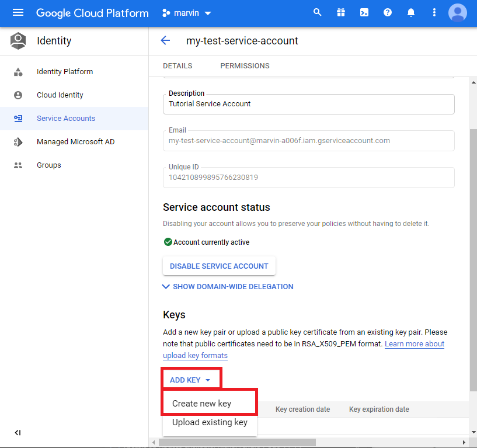The width and height of the screenshot is (477, 448).
Task: Click the search magnifier icon
Action: click(x=317, y=12)
